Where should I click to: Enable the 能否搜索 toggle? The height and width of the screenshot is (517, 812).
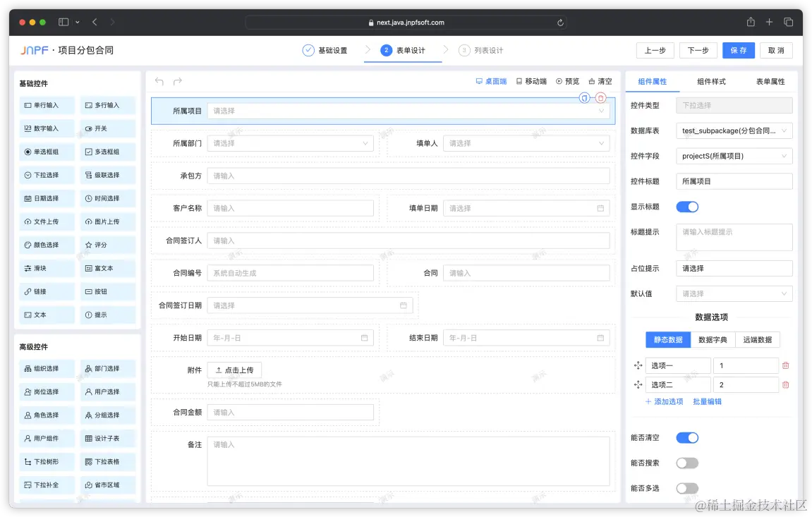tap(686, 463)
